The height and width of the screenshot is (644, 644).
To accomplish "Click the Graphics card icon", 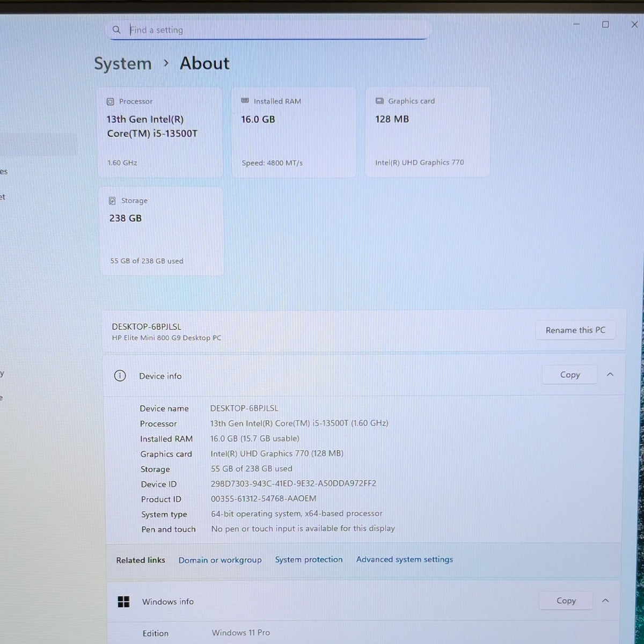I will coord(379,101).
